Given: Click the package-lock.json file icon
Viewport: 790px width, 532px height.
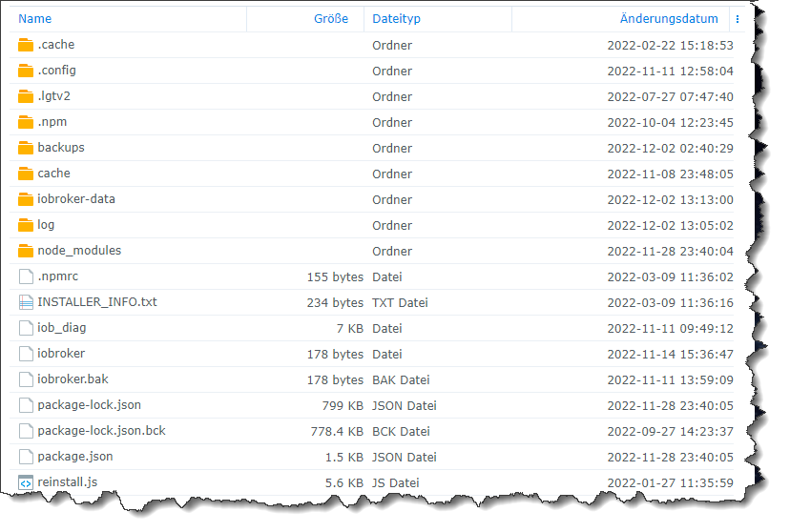Looking at the screenshot, I should click(26, 405).
